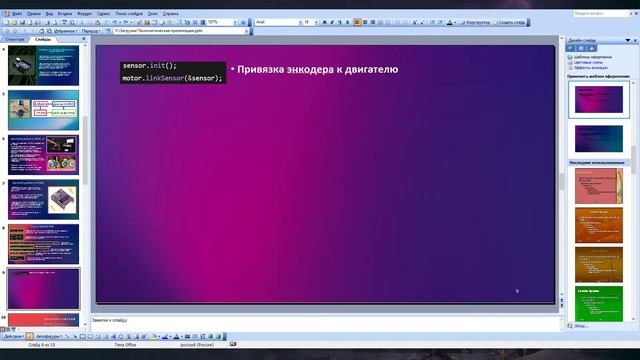Toggle center text alignment
Viewport: 640px width, 360px height.
coord(365,22)
